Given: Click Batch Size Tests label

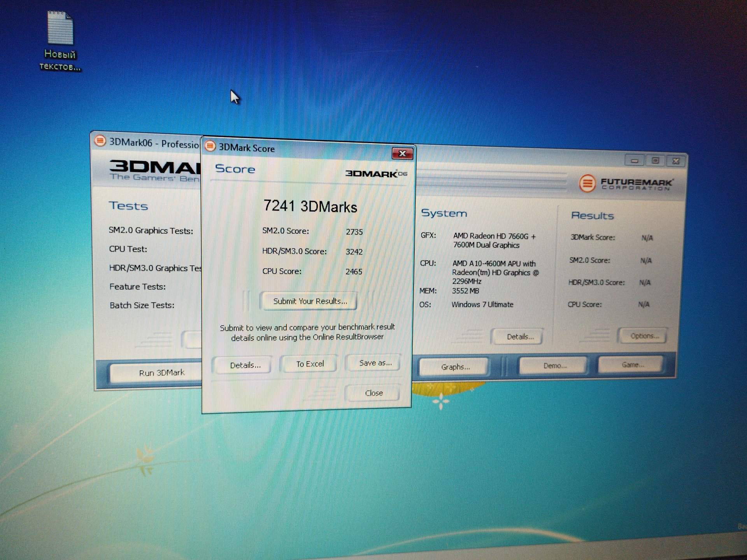Looking at the screenshot, I should point(142,305).
